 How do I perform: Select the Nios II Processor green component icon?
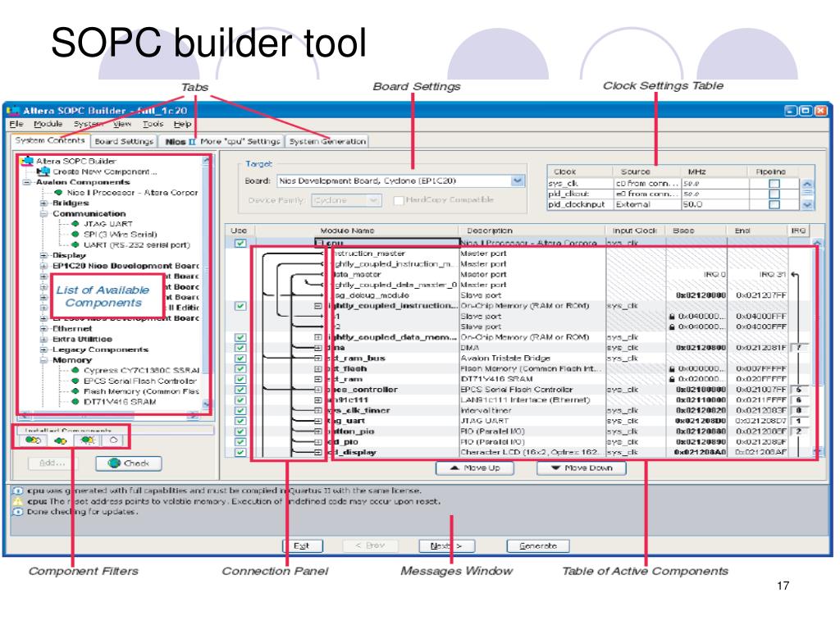click(58, 192)
